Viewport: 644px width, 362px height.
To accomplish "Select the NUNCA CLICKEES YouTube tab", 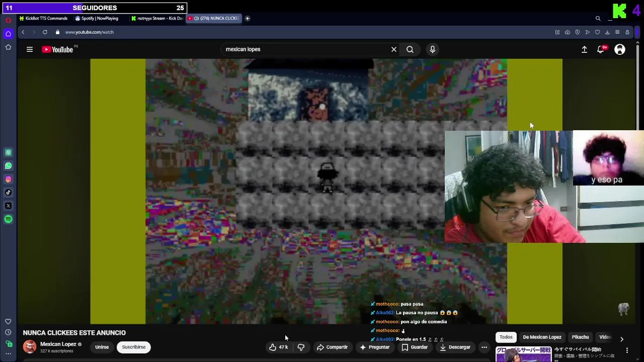I will [214, 19].
